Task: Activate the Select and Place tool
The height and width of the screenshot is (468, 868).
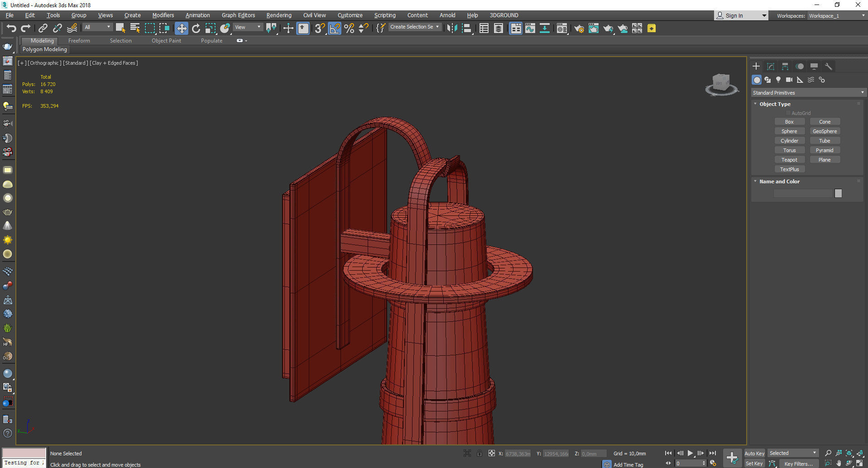Action: pyautogui.click(x=225, y=29)
